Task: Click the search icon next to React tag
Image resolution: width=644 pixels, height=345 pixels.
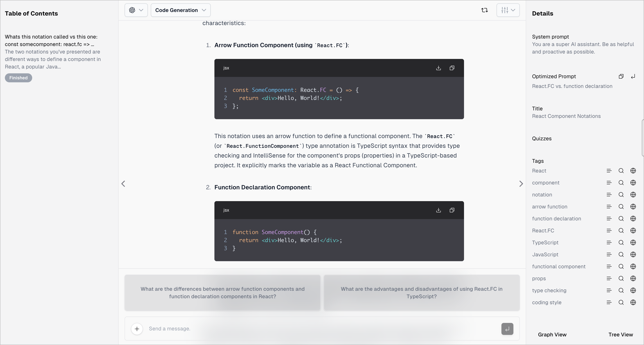Action: point(621,171)
